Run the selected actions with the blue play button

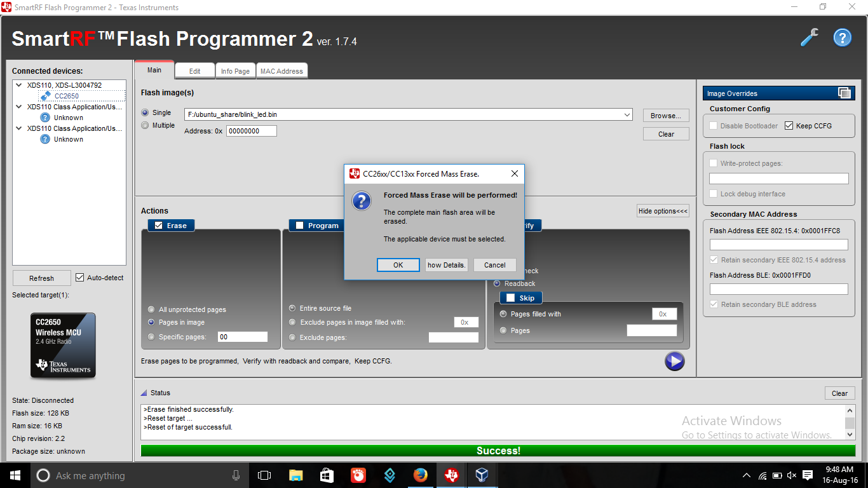(674, 361)
